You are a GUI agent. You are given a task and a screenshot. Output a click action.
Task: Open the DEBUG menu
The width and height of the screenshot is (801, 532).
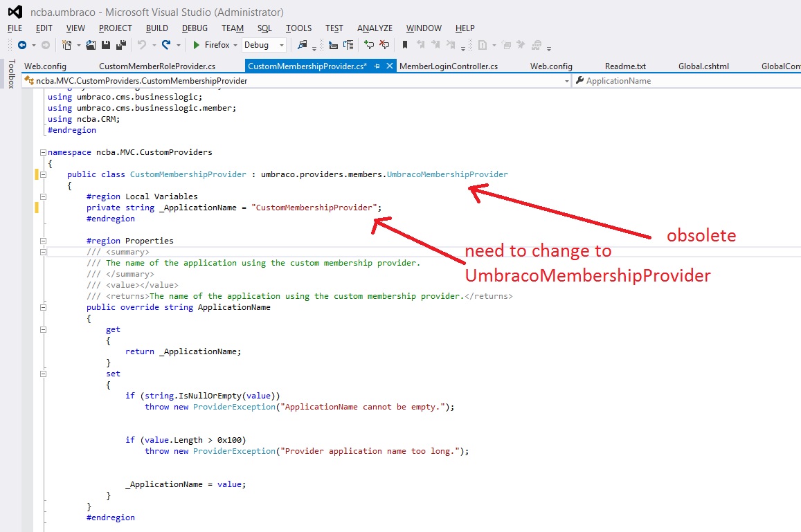tap(195, 28)
